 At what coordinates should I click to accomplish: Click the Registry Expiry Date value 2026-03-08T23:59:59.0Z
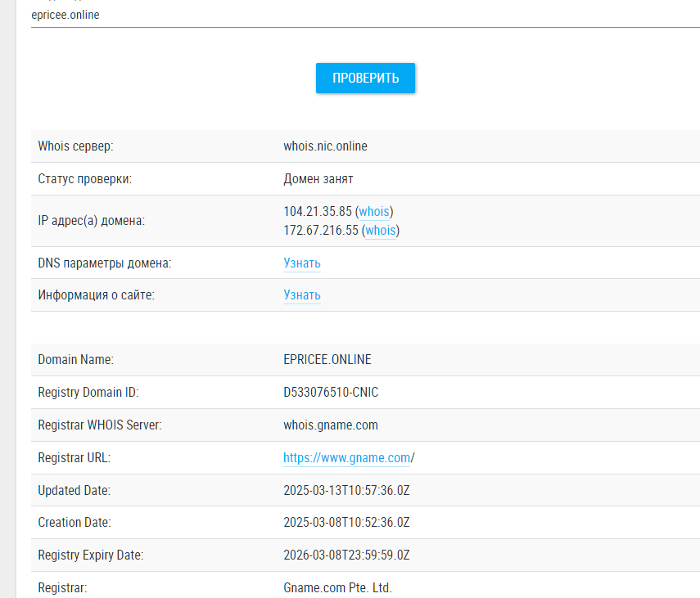(x=346, y=555)
